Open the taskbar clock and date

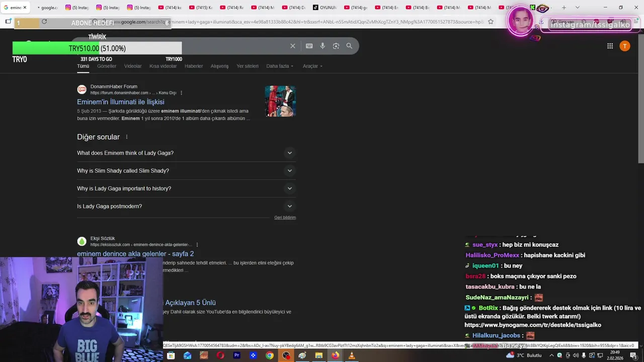click(614, 355)
